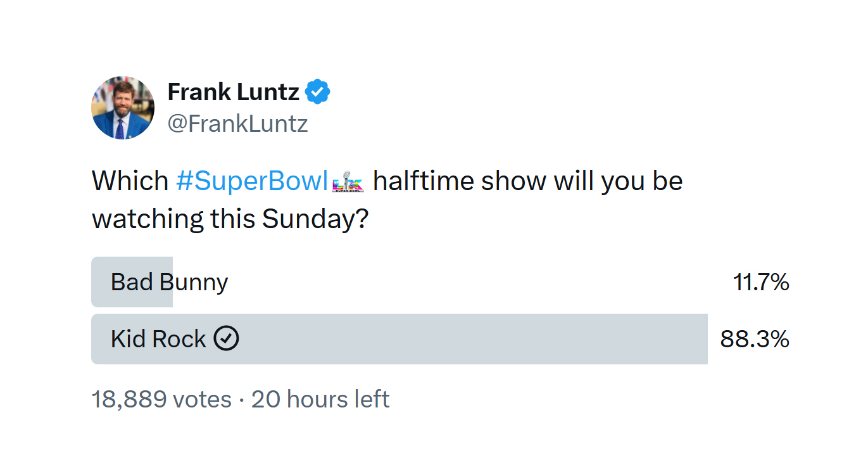This screenshot has height=474, width=868.
Task: Select the Kid Rock poll option
Action: click(x=158, y=339)
